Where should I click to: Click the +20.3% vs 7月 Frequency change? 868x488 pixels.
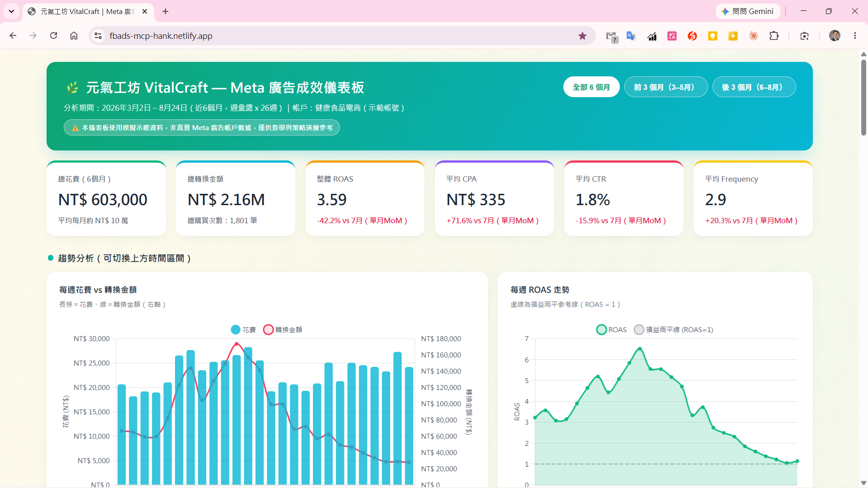pos(751,221)
